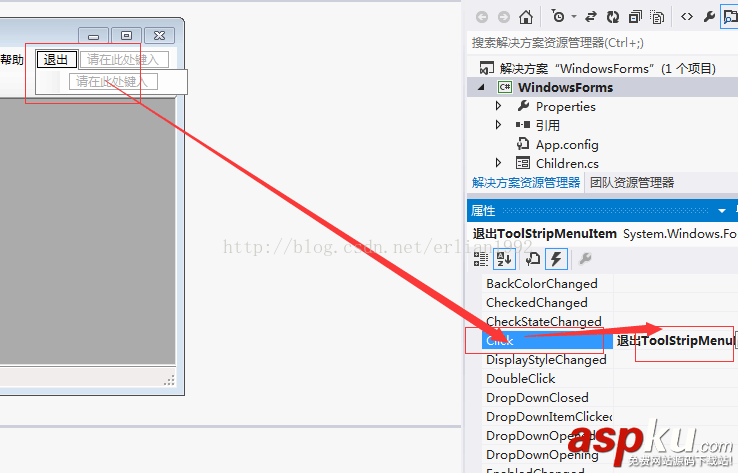Select the DisplayStyleChanged event row
This screenshot has height=473, width=738.
point(548,360)
